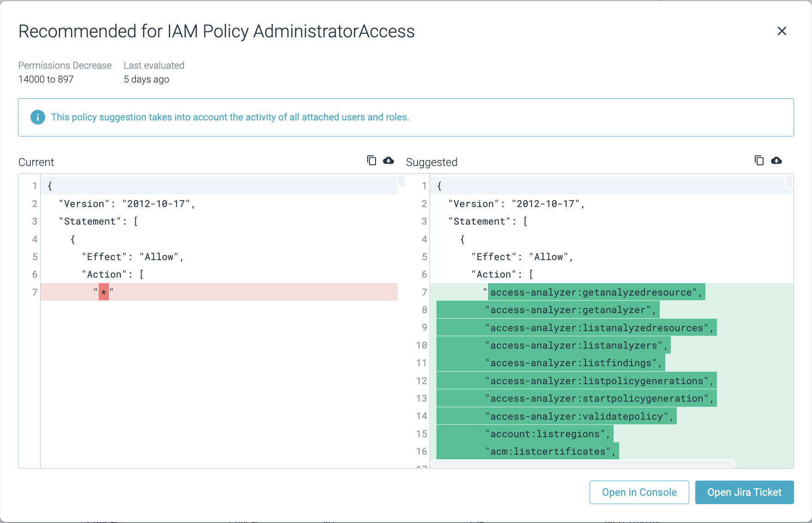Viewport: 812px width, 523px height.
Task: Click vertical scrollbar thumb in Suggested editor
Action: tap(789, 181)
